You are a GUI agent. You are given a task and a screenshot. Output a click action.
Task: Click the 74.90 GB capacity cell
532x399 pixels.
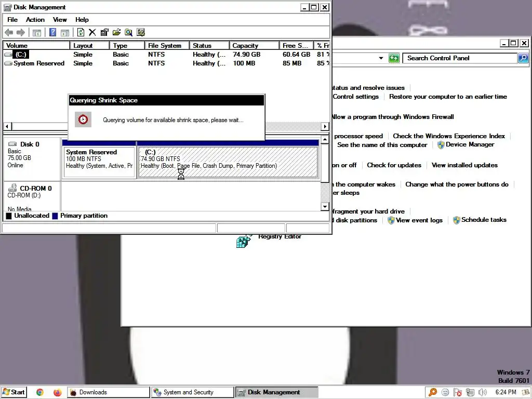247,54
